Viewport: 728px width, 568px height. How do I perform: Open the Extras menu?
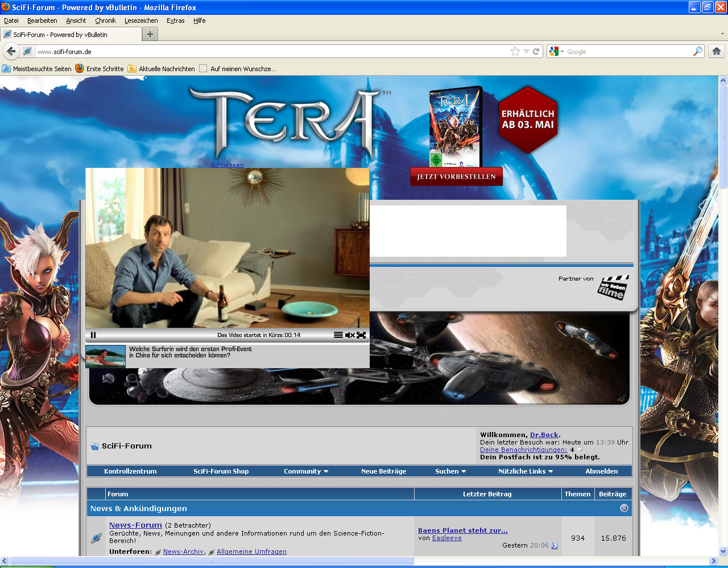pos(175,20)
